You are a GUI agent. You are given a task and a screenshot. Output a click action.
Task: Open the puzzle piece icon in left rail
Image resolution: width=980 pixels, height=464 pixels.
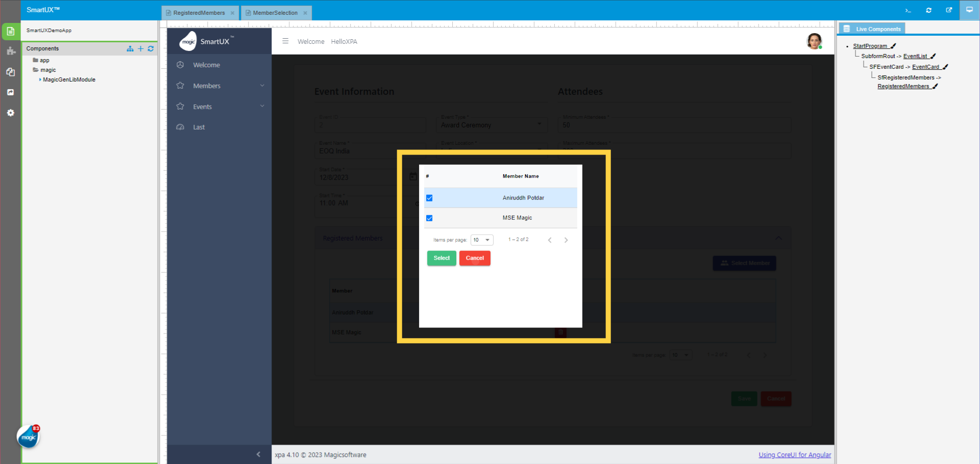(x=11, y=51)
